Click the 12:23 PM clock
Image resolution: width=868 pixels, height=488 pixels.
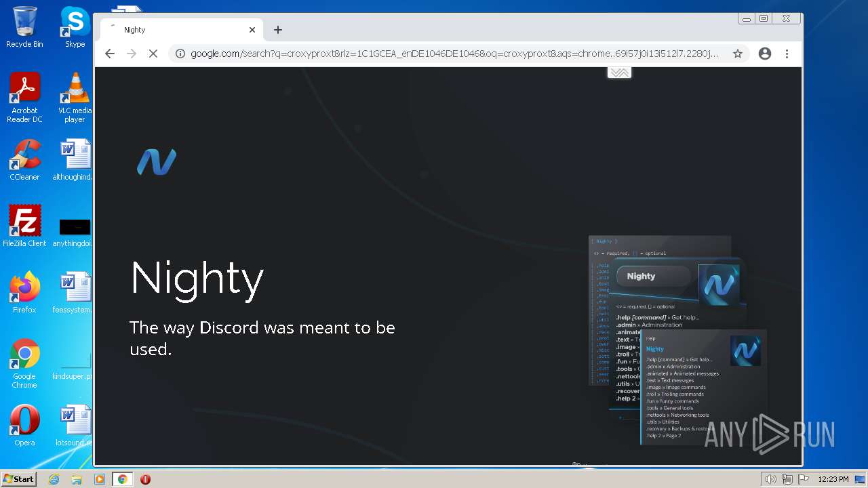coord(833,479)
